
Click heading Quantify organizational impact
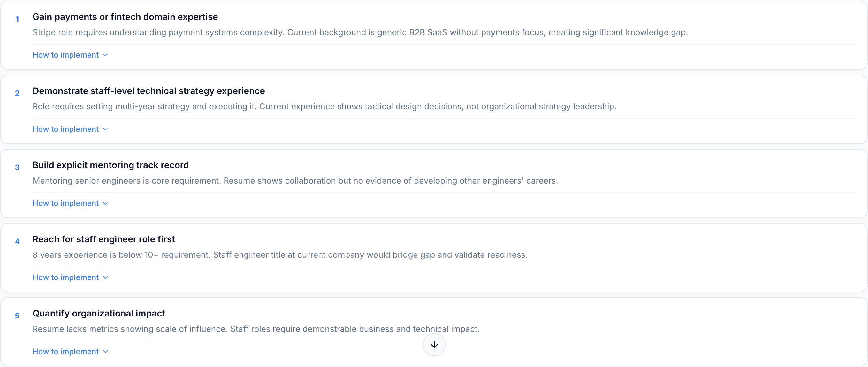(99, 314)
